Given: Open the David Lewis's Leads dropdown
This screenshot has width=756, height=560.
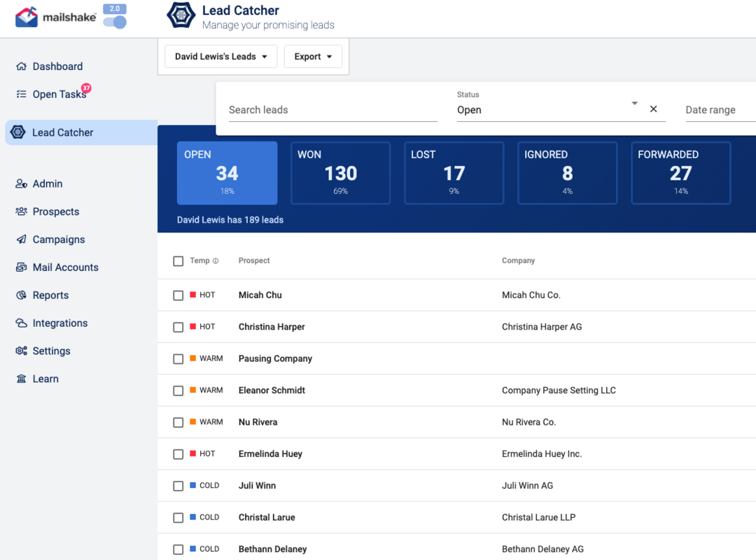Looking at the screenshot, I should (x=220, y=56).
